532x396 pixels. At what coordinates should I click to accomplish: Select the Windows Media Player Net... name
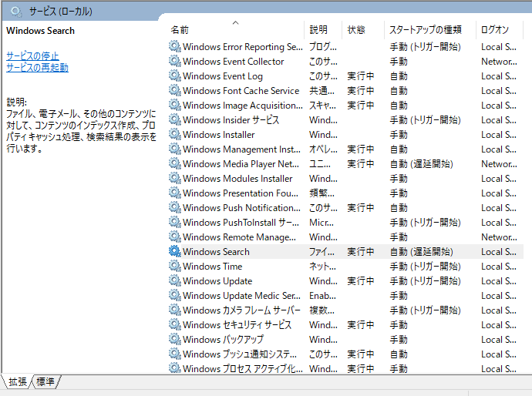[x=241, y=164]
